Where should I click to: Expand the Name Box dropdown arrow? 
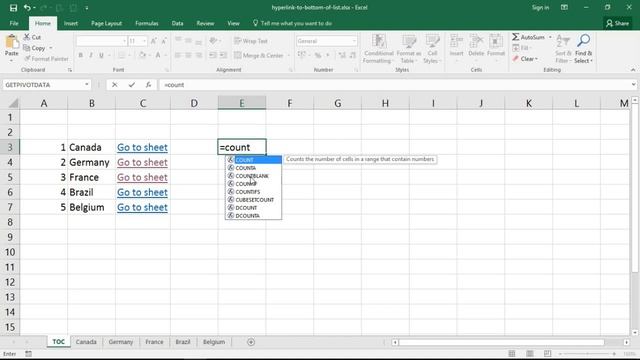[x=87, y=85]
